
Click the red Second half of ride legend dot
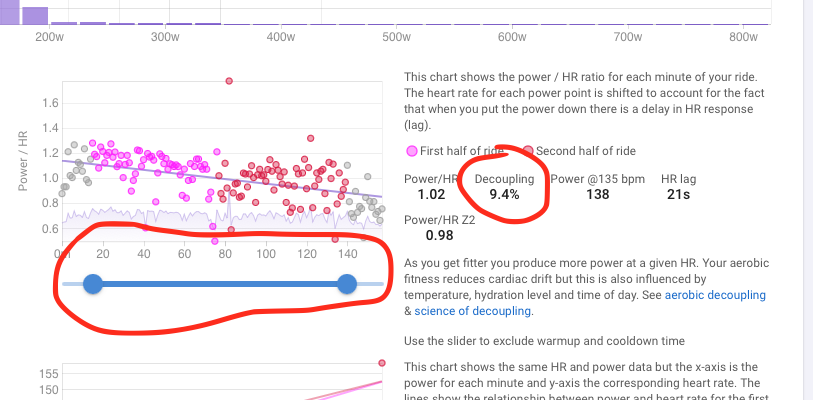528,151
